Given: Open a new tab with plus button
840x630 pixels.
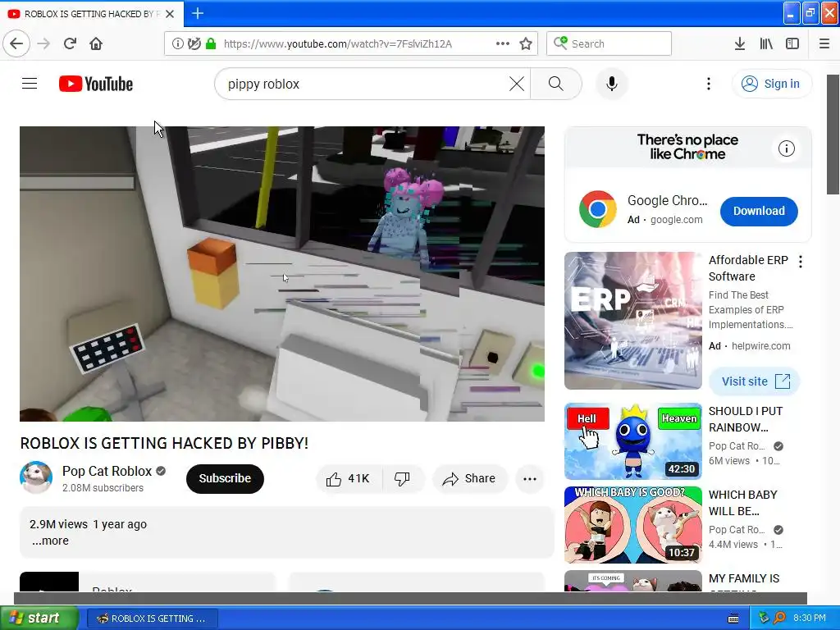Looking at the screenshot, I should coord(198,13).
